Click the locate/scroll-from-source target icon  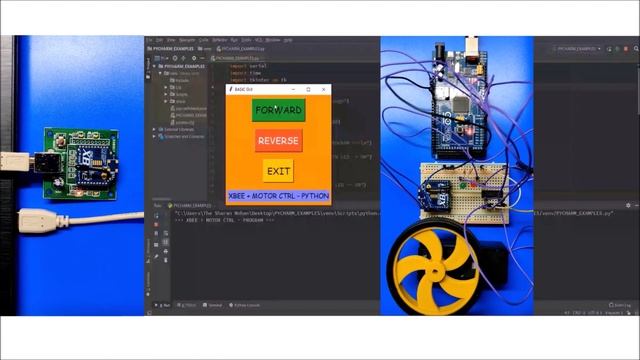[x=175, y=58]
